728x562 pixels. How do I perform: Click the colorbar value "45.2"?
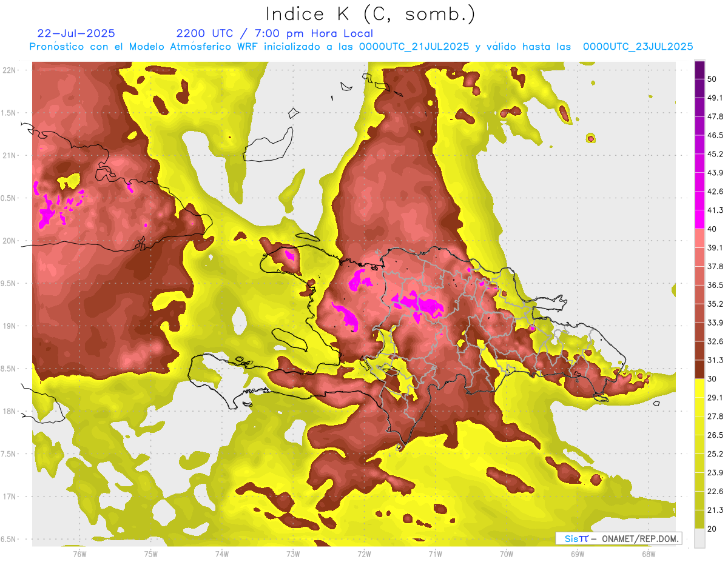pos(715,154)
